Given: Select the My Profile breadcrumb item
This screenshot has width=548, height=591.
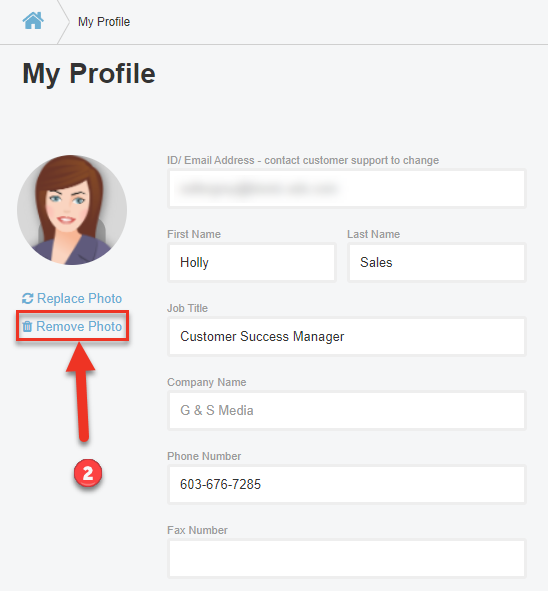Looking at the screenshot, I should pos(104,22).
